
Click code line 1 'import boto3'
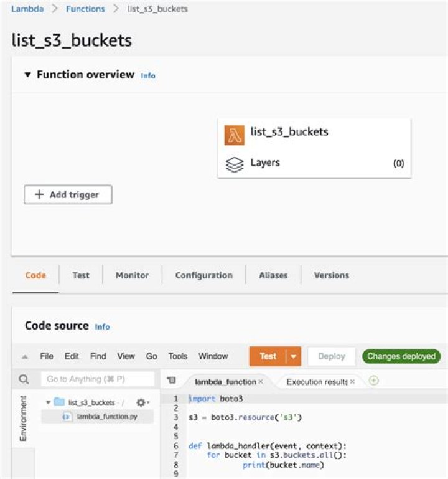pos(216,399)
